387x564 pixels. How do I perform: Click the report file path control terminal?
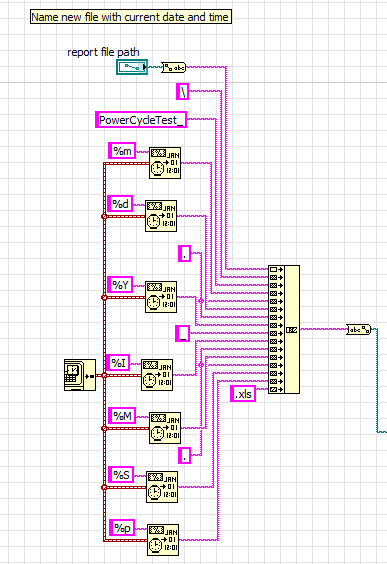point(132,67)
